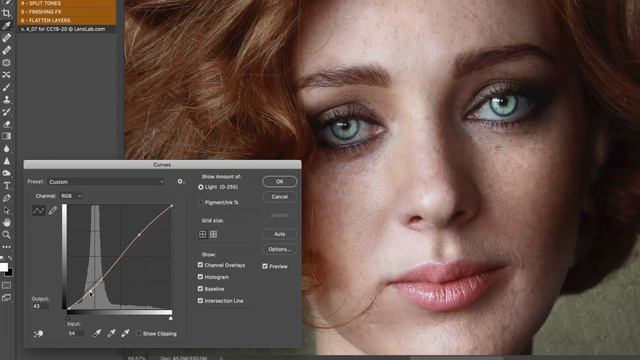Uncheck the Channel Overlays checkbox
This screenshot has width=640, height=360.
click(x=200, y=265)
